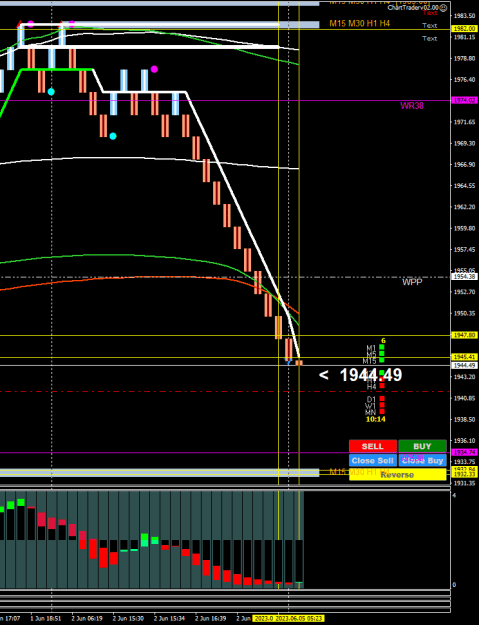Click the Close Sell button
The image size is (479, 625).
(x=373, y=460)
